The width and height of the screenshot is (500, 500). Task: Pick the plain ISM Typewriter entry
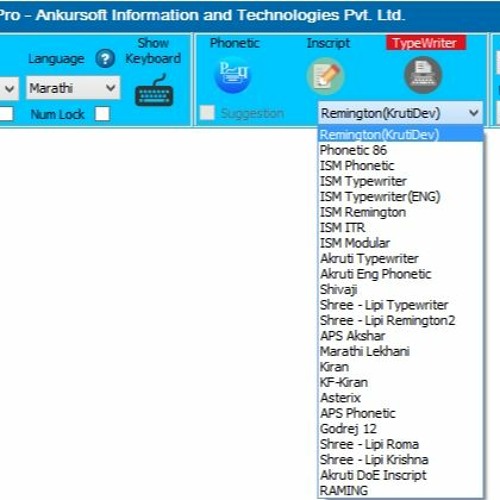(401, 181)
